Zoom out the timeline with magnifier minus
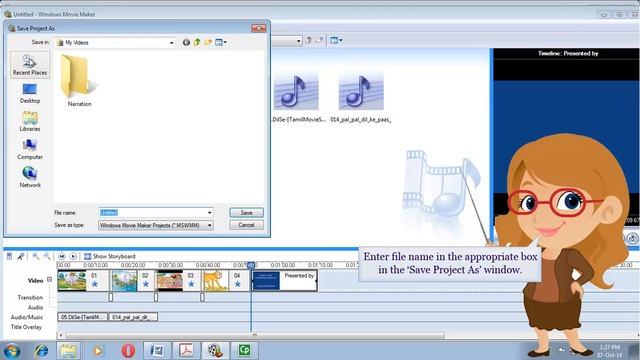The width and height of the screenshot is (640, 360). tap(47, 256)
